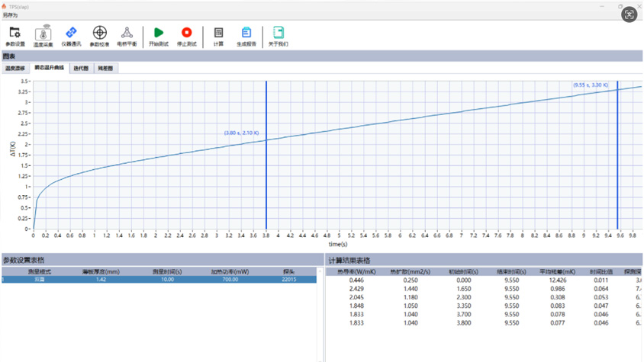Select the 0.308 residual cell

558,297
